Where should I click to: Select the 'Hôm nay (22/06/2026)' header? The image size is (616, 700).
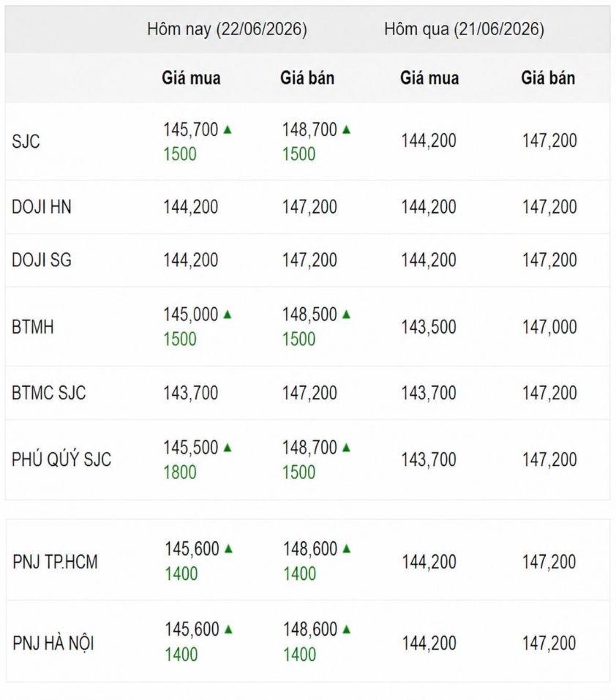click(228, 29)
